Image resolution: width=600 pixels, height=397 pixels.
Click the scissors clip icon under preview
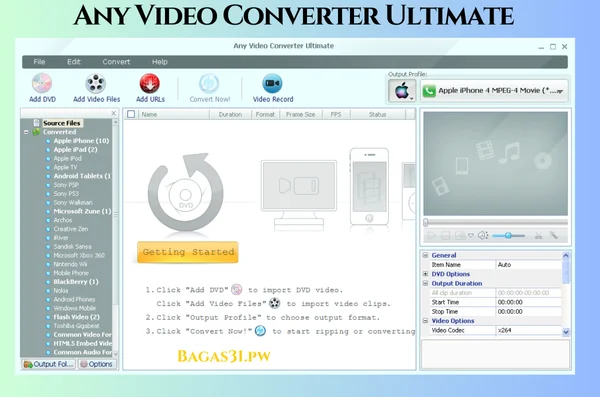[538, 236]
